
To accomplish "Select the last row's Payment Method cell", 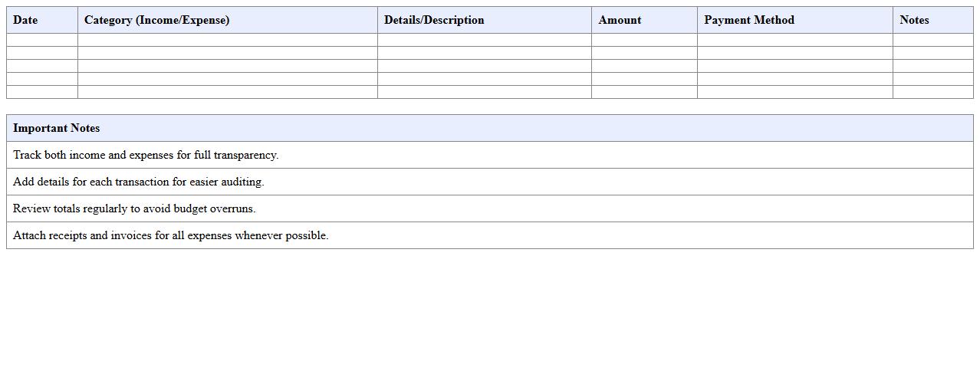I will click(x=794, y=92).
